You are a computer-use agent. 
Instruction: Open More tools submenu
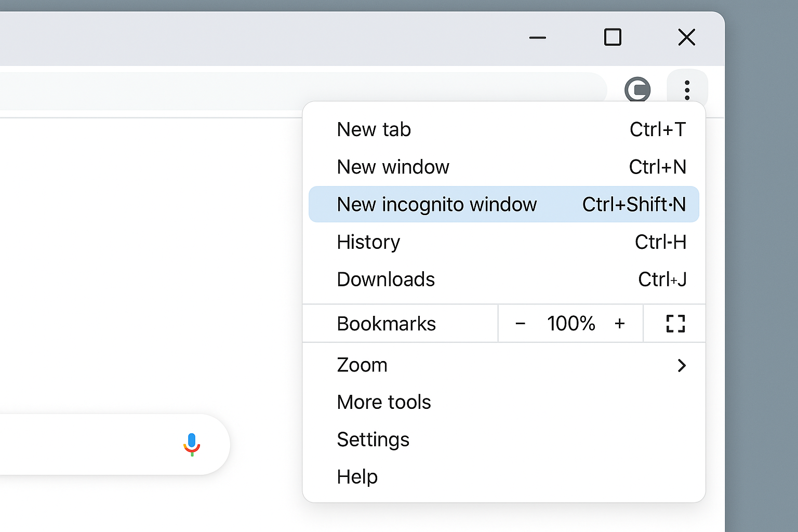[x=383, y=402]
